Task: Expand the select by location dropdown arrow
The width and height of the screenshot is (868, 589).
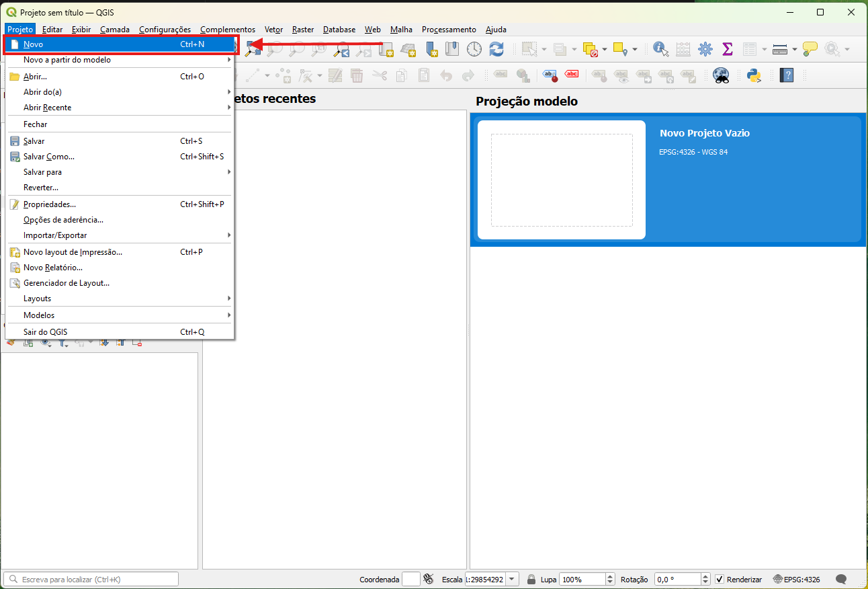Action: tap(634, 48)
